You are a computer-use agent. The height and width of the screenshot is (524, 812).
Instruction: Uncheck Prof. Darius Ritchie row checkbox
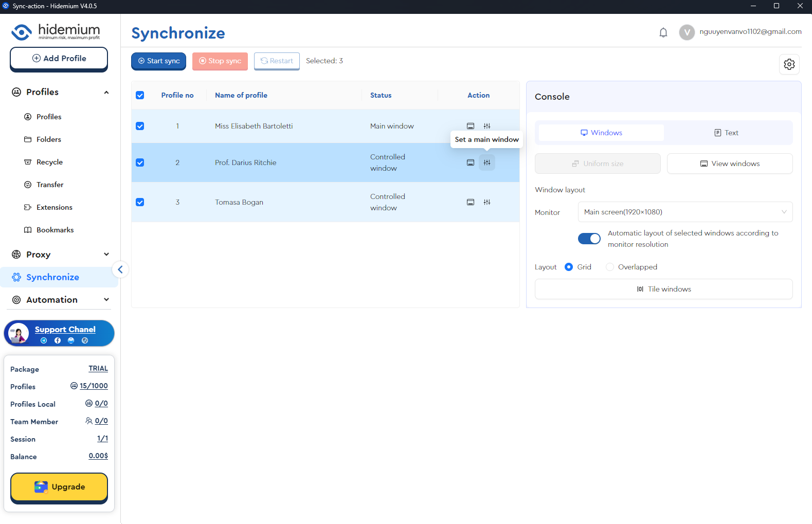(140, 162)
